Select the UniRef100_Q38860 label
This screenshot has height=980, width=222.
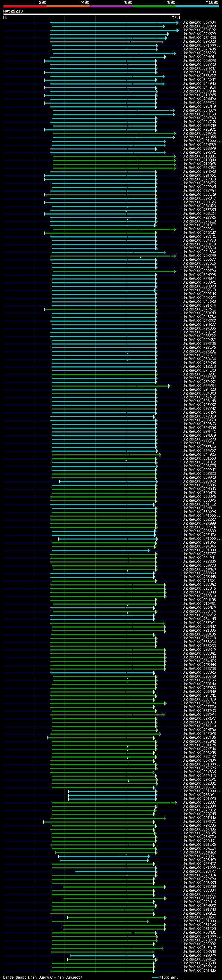click(x=199, y=573)
